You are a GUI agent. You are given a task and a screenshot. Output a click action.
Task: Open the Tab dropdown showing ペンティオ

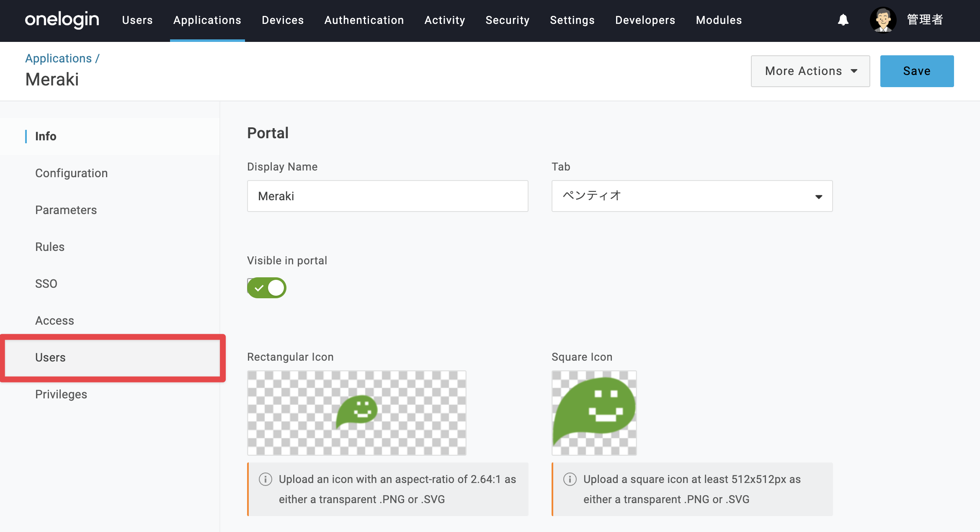[x=692, y=196]
